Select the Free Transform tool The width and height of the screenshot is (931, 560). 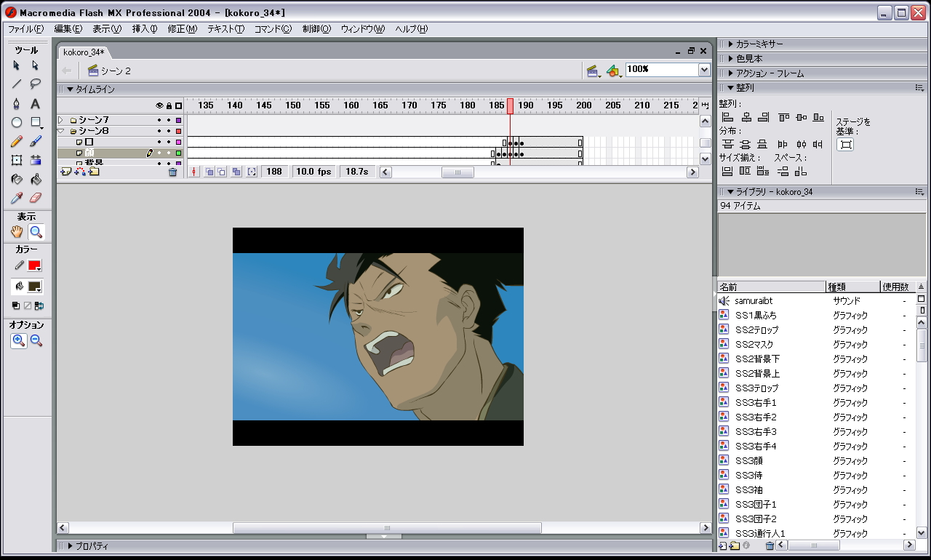[x=17, y=160]
